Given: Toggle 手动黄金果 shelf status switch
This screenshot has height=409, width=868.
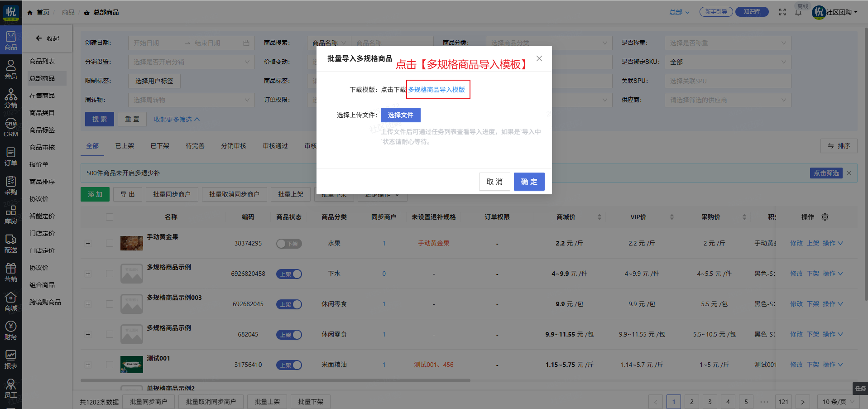Looking at the screenshot, I should coord(289,244).
